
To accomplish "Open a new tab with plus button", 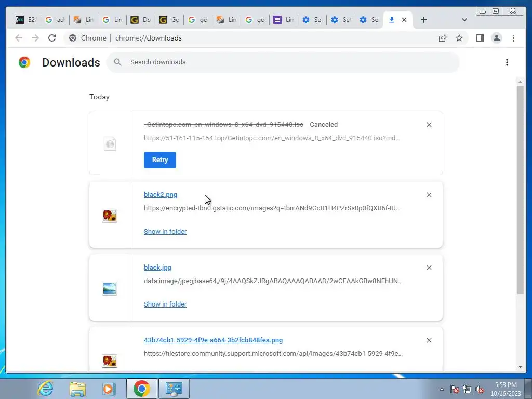I will coord(424,20).
